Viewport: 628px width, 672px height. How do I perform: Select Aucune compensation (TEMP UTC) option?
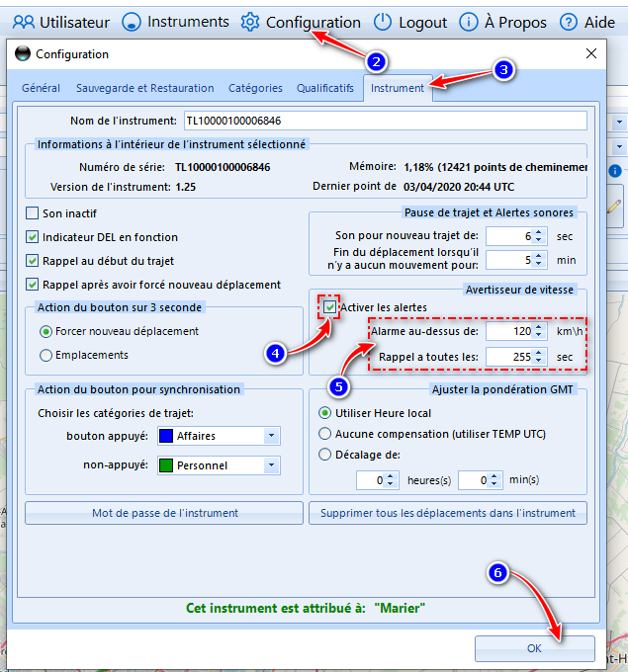(x=325, y=434)
